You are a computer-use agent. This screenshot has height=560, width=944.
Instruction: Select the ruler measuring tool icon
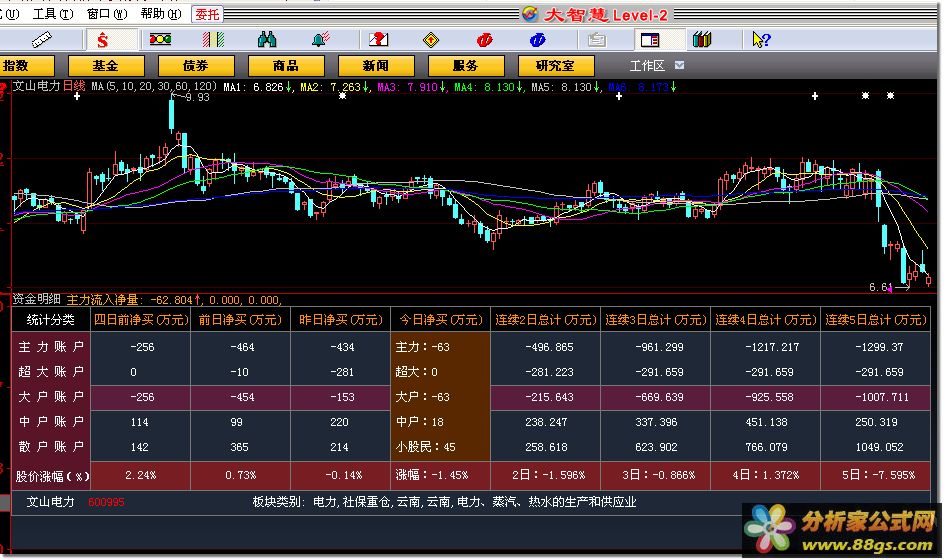(42, 40)
